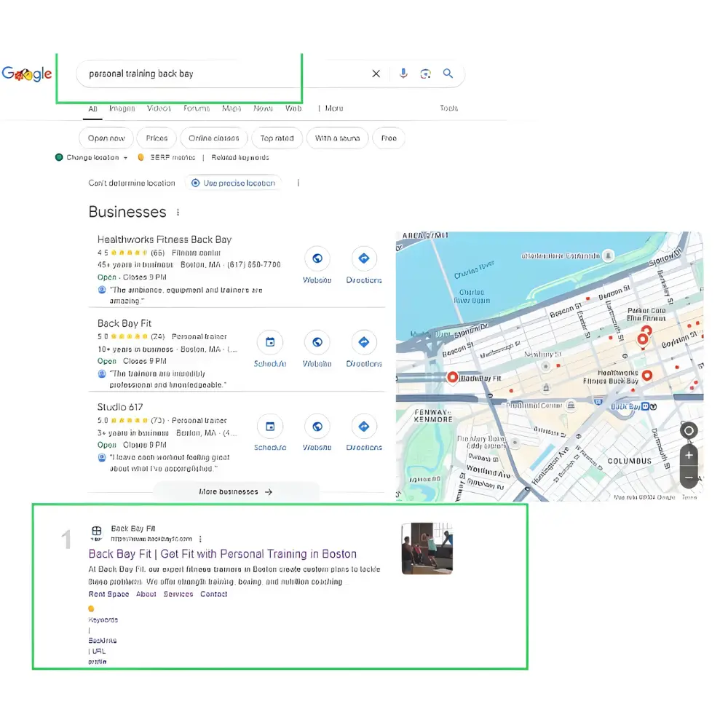The image size is (728, 728).
Task: Toggle the Open now filter chip
Action: pyautogui.click(x=106, y=138)
